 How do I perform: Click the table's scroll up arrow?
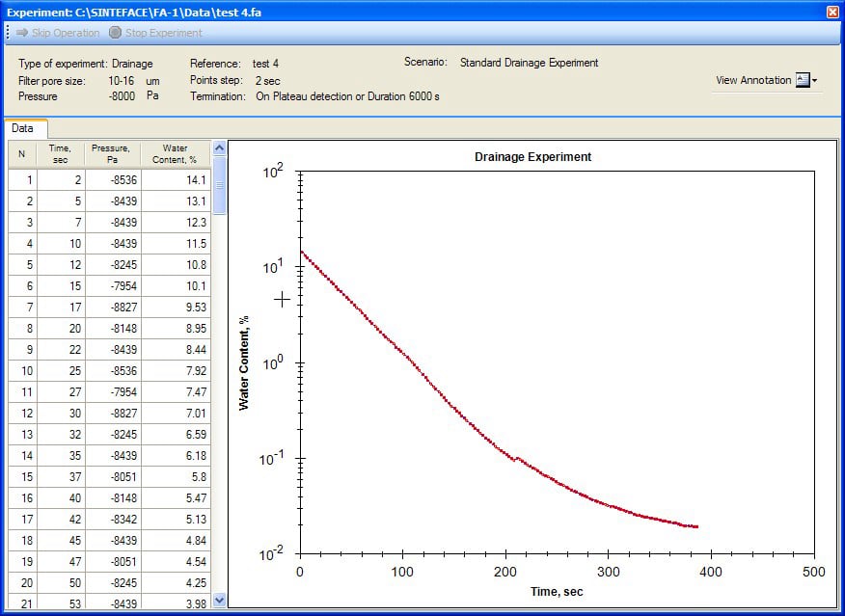(219, 147)
